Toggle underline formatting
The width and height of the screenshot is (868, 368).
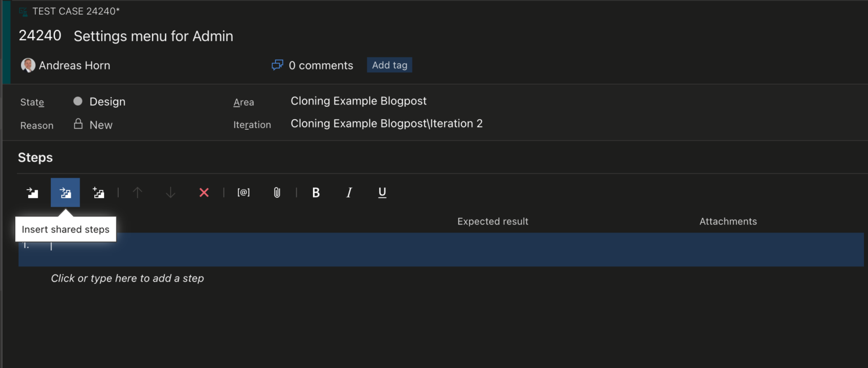(382, 193)
